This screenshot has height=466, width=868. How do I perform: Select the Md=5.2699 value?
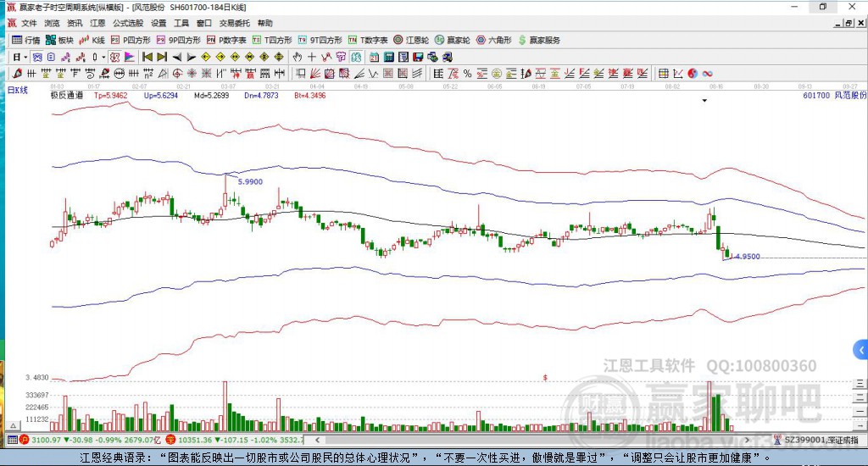pos(211,95)
